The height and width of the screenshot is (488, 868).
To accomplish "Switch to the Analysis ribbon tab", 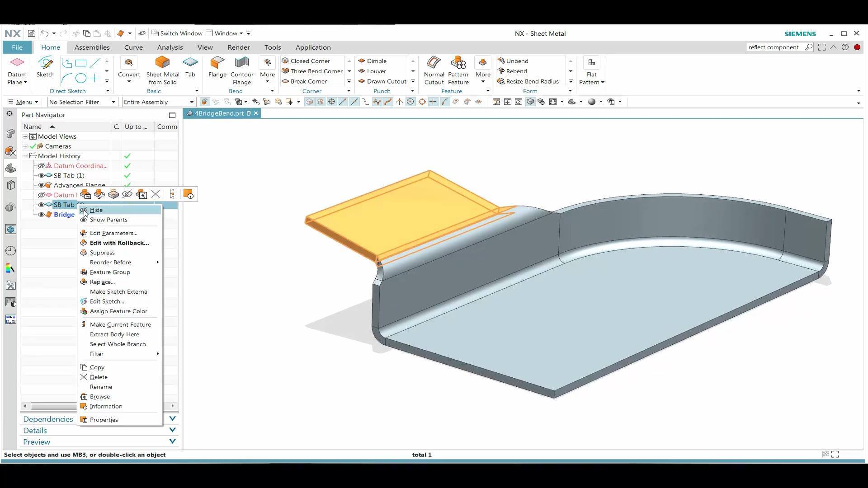I will (170, 47).
